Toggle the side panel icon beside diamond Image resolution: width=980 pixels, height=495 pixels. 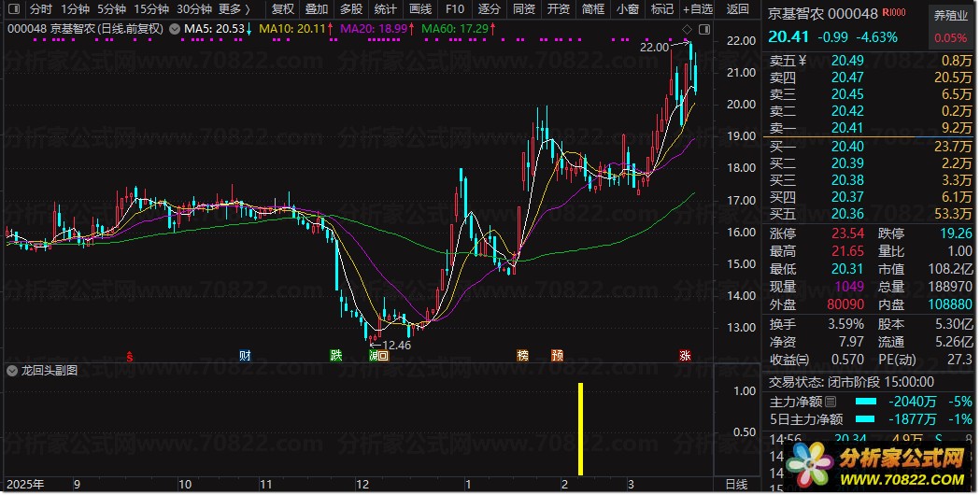point(703,28)
